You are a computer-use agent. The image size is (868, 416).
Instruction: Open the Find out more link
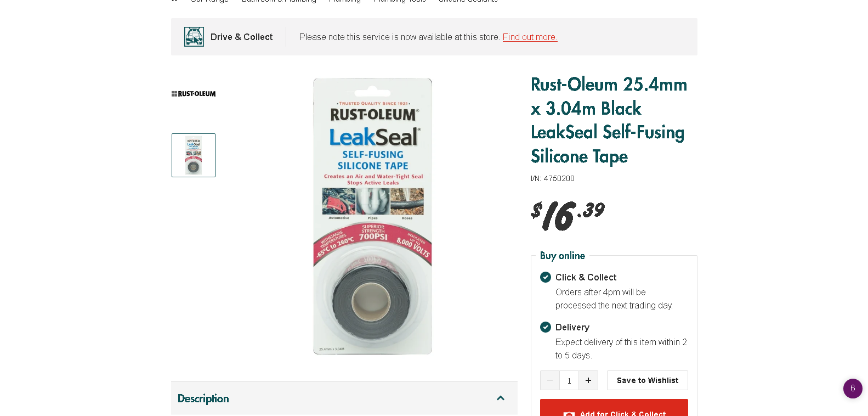point(530,37)
